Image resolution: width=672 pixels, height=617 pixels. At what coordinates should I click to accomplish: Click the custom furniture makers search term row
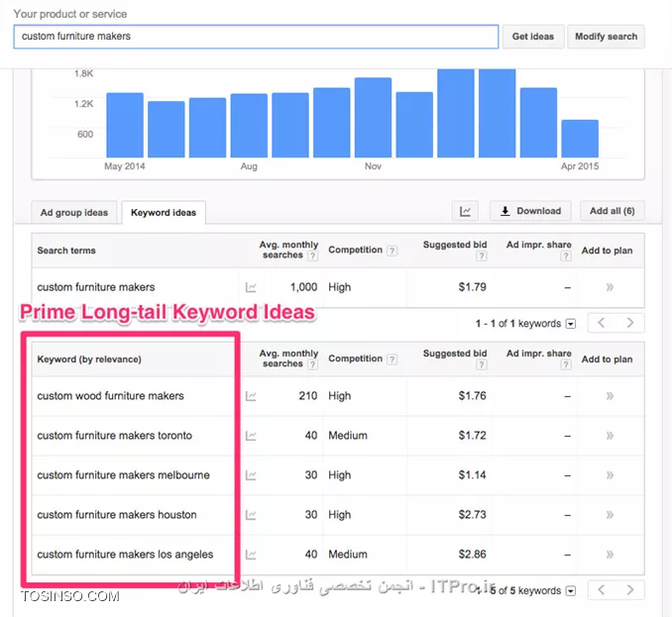338,287
